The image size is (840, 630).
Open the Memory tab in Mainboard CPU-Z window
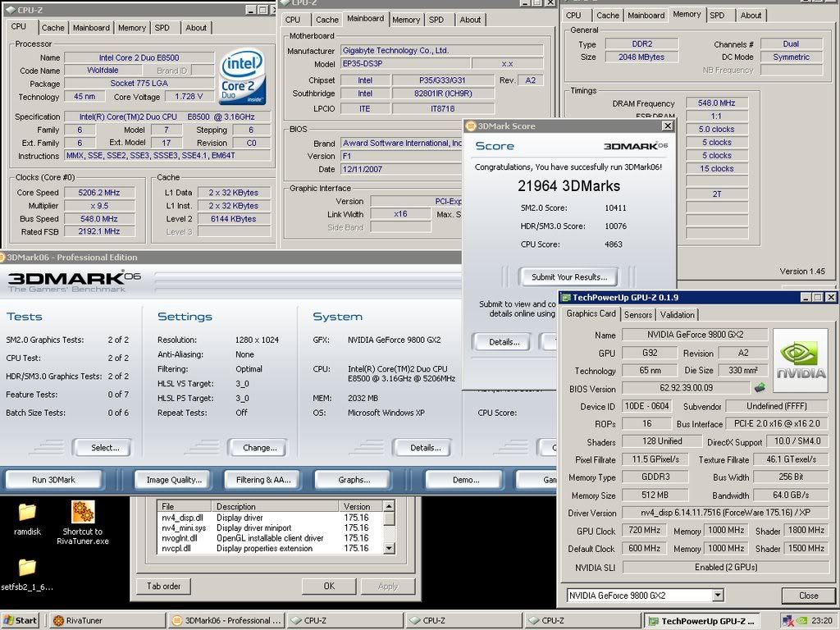tap(406, 20)
